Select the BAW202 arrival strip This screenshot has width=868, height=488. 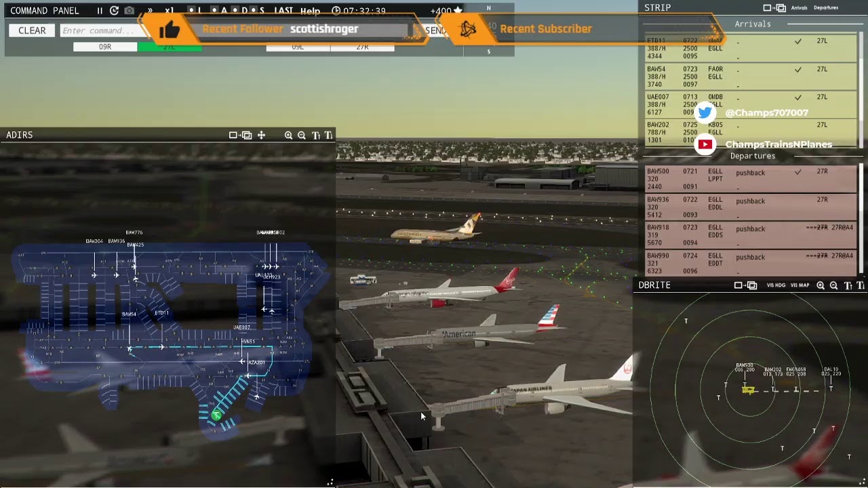click(751, 132)
